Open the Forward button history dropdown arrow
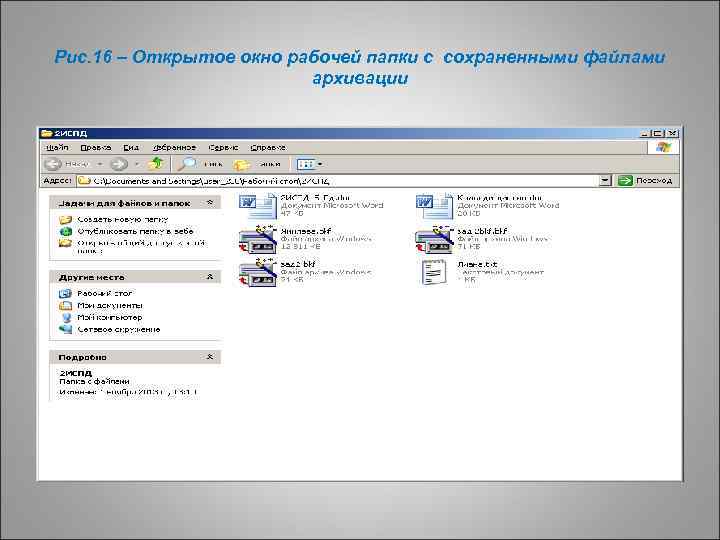The width and height of the screenshot is (720, 540). click(x=136, y=164)
